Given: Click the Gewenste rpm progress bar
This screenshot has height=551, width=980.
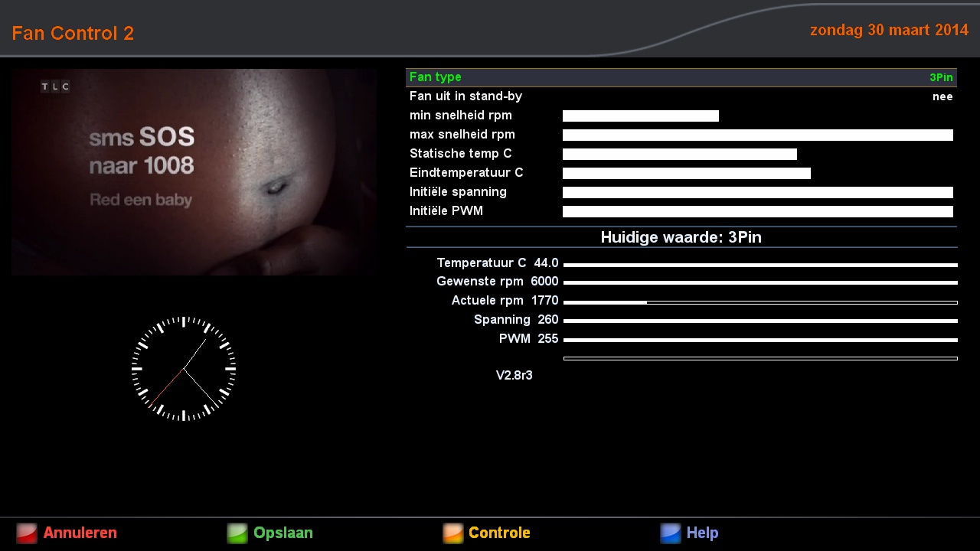Looking at the screenshot, I should point(760,283).
